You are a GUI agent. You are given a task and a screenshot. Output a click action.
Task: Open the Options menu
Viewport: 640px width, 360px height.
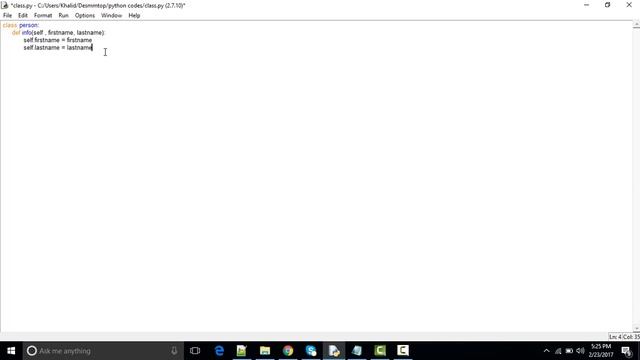(85, 16)
